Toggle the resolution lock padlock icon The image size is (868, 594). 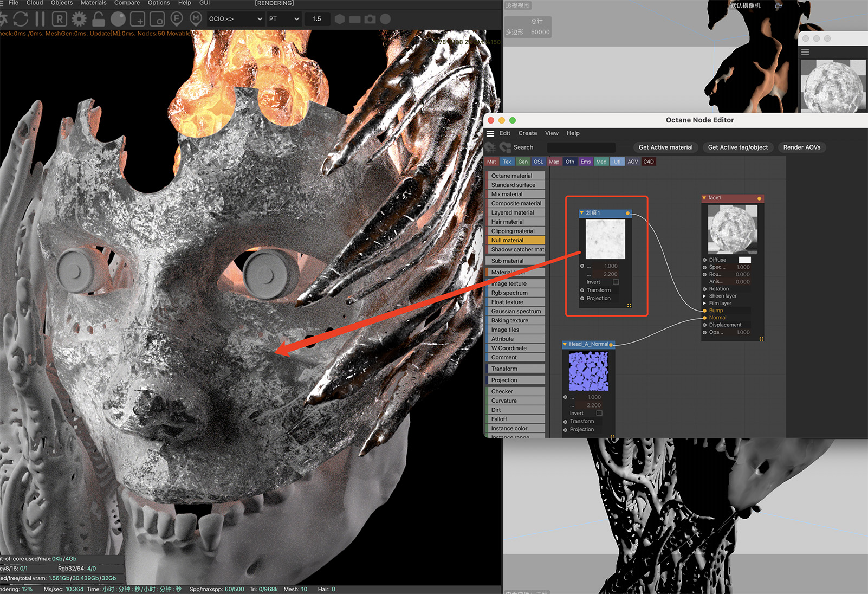tap(99, 19)
